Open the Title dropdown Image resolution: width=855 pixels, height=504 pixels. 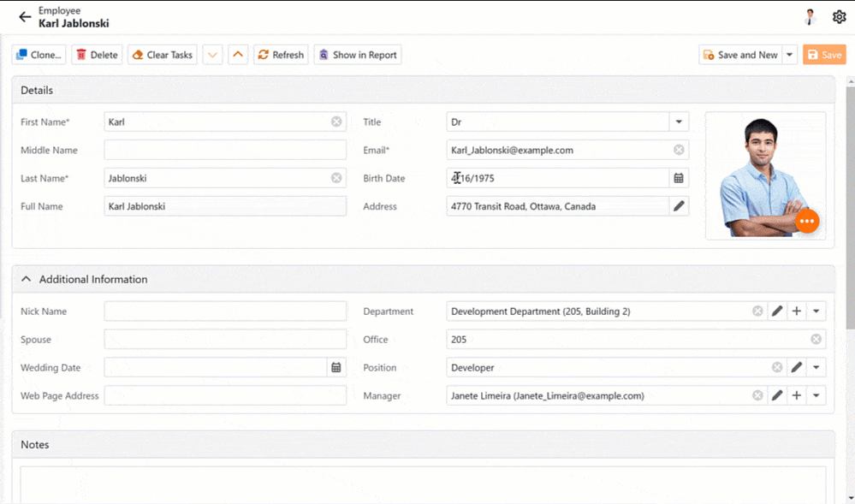pyautogui.click(x=679, y=121)
